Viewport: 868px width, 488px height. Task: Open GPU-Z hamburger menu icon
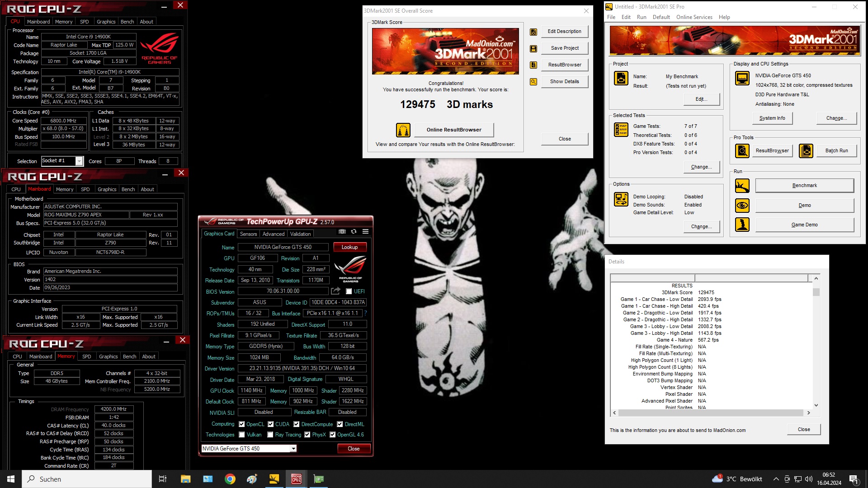tap(365, 231)
